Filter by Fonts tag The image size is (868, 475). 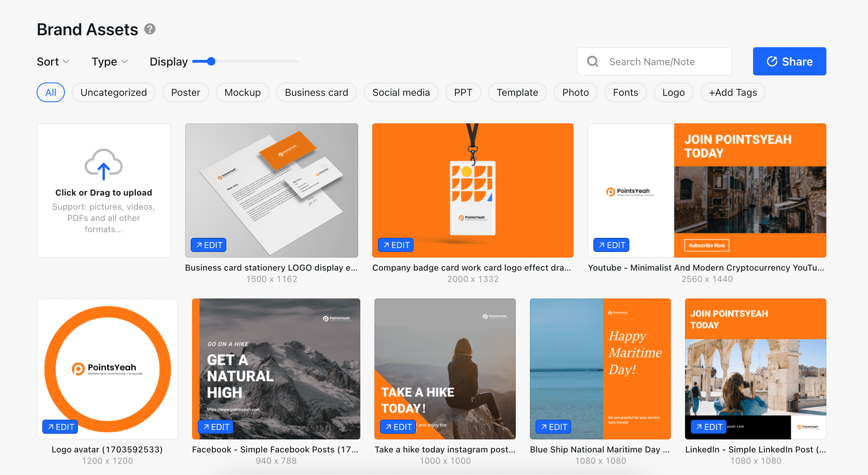(x=626, y=92)
